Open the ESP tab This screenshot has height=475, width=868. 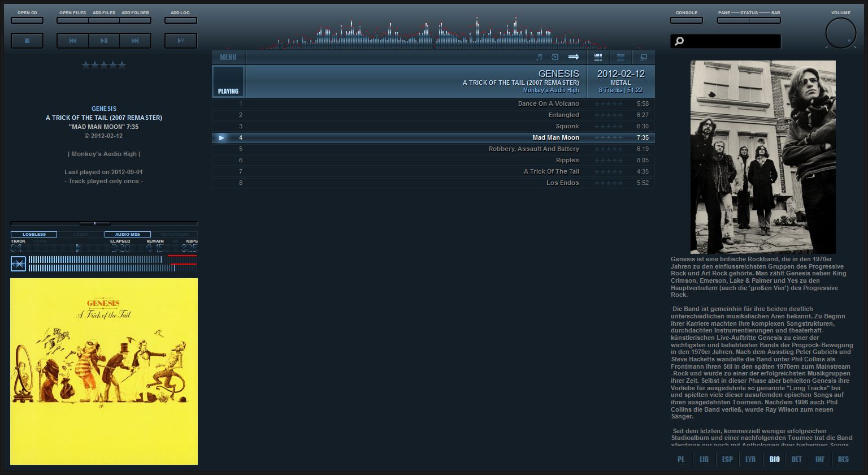pyautogui.click(x=727, y=459)
